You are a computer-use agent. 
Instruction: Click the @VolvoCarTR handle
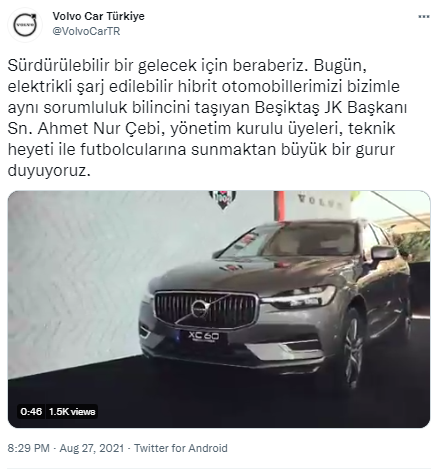coord(86,31)
